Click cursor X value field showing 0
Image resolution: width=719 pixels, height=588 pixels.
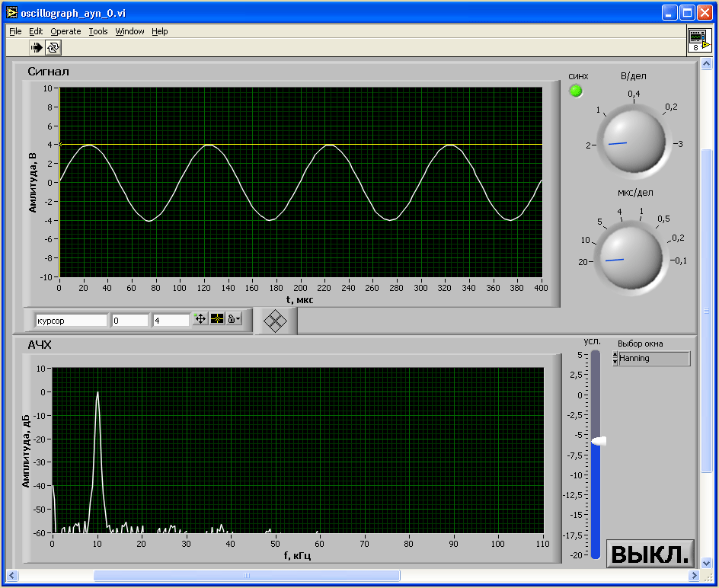pyautogui.click(x=130, y=321)
